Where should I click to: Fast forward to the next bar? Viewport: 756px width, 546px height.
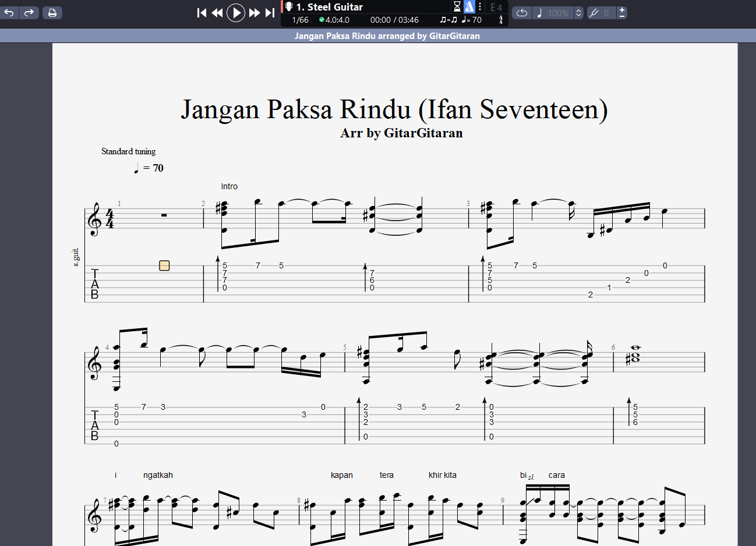point(255,13)
